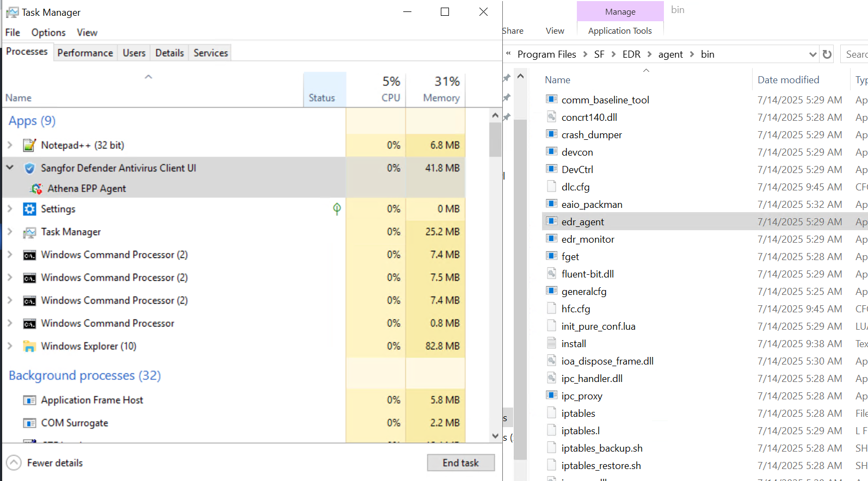Click the Task Manager process row icon
The height and width of the screenshot is (481, 868).
click(x=29, y=232)
